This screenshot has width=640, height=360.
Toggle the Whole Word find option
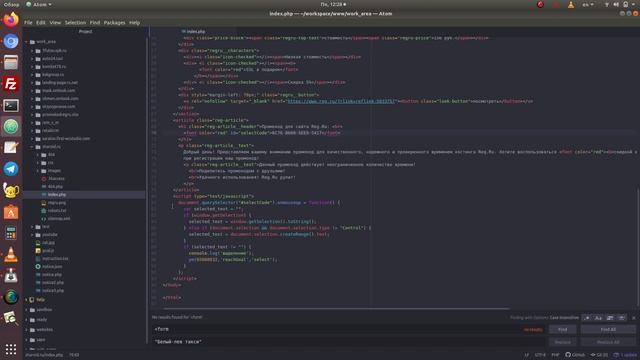(621, 318)
